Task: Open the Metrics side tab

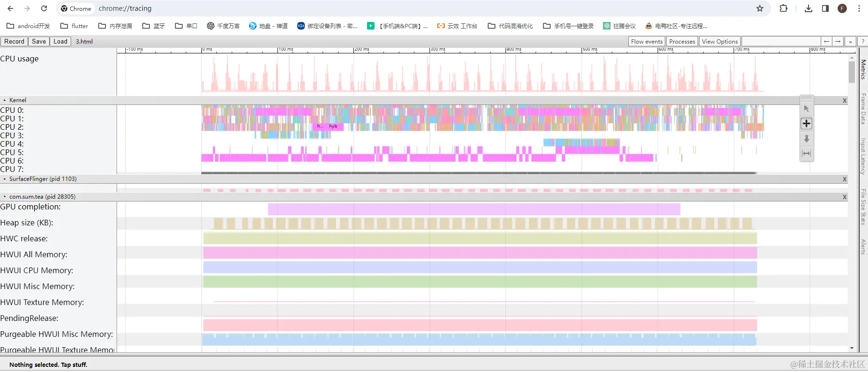Action: pyautogui.click(x=863, y=69)
